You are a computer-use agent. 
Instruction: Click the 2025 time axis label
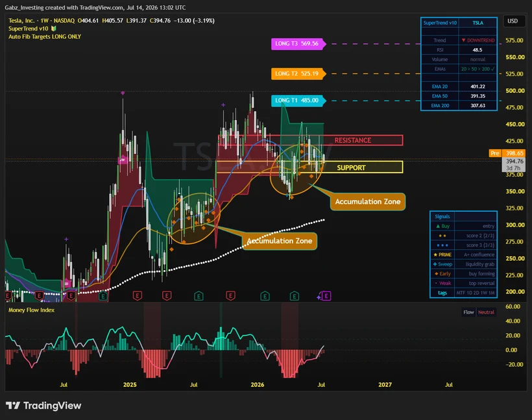pyautogui.click(x=130, y=385)
